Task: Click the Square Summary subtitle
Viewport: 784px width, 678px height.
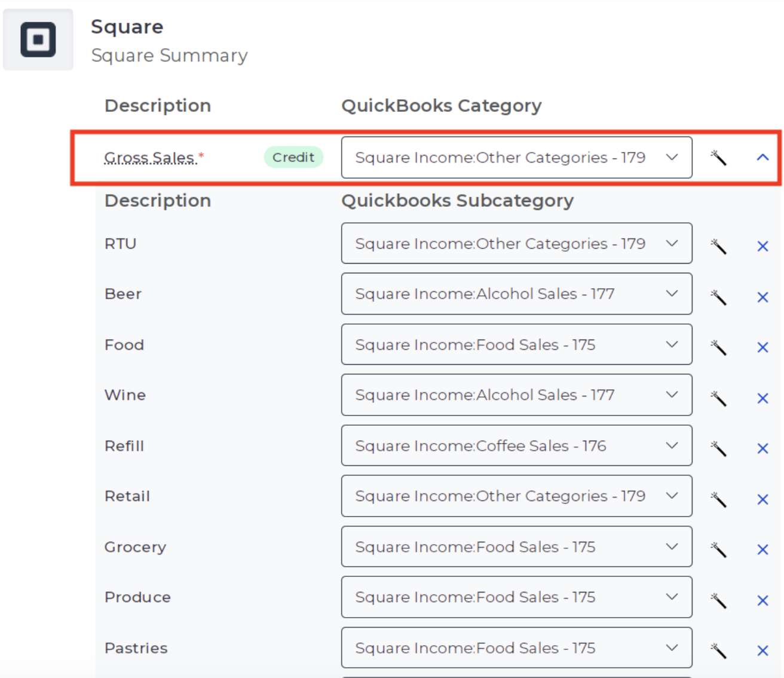Action: pos(169,56)
